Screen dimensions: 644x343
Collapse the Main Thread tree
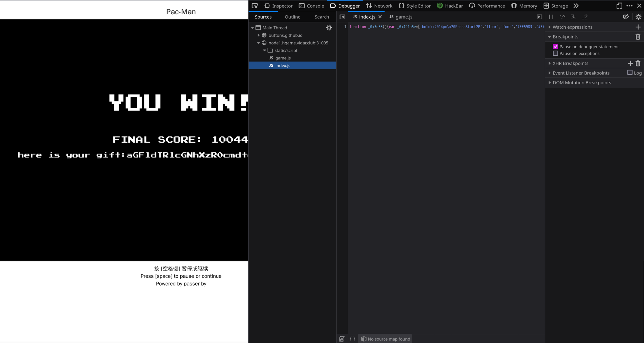252,28
